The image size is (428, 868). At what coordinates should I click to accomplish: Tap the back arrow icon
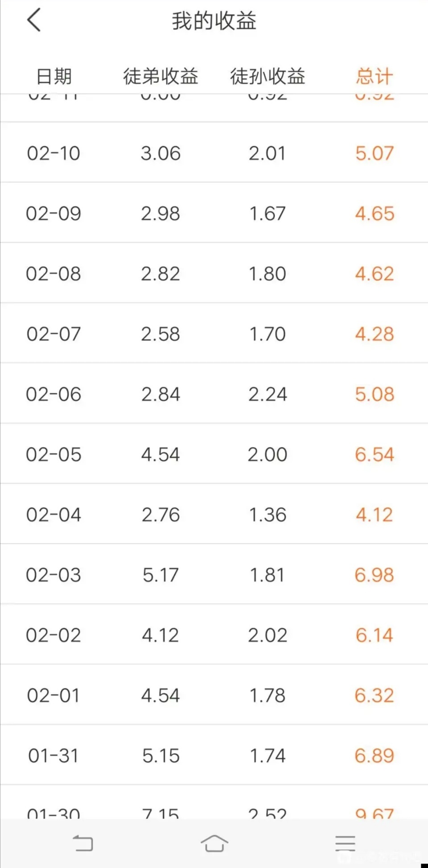coord(34,20)
